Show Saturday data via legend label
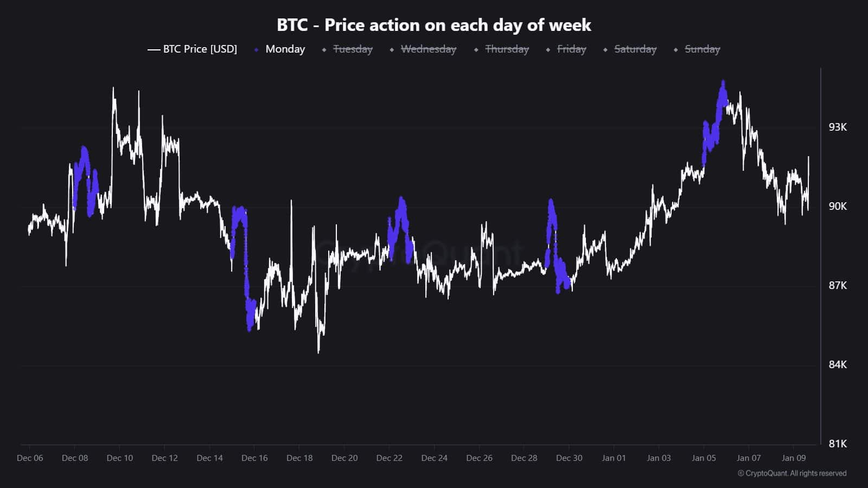The image size is (868, 488). 635,49
